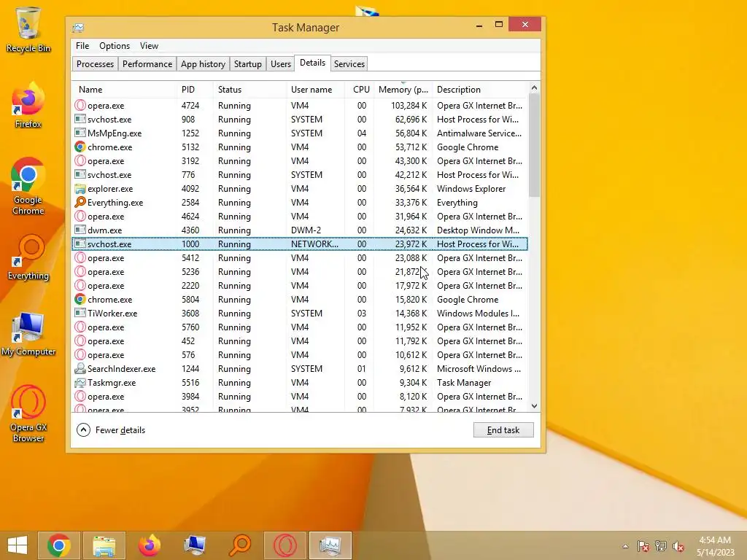The image size is (747, 560).
Task: Switch to the Users tab
Action: click(x=281, y=64)
